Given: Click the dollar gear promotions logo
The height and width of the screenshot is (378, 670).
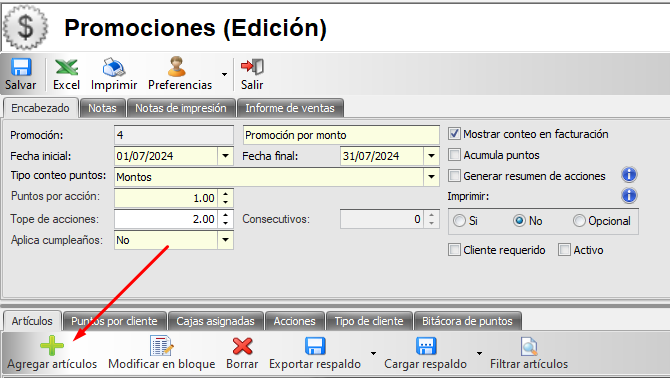Looking at the screenshot, I should click(26, 27).
